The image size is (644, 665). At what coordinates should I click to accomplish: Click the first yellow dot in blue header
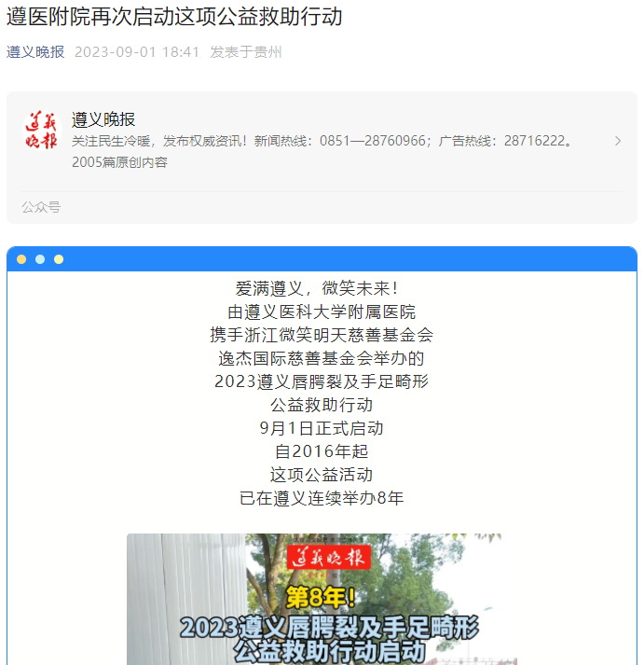pos(21,259)
